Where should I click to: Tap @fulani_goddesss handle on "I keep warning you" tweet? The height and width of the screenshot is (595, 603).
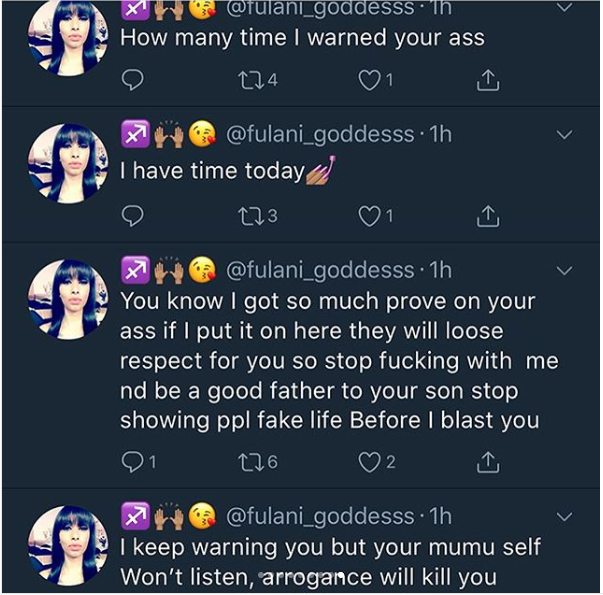point(319,516)
